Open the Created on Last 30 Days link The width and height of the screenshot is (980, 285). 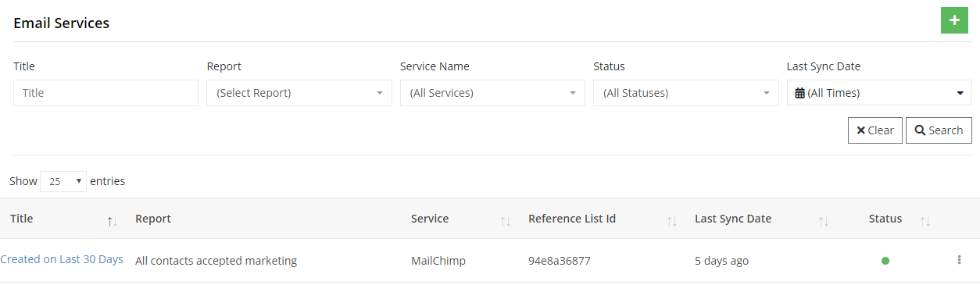tap(62, 259)
